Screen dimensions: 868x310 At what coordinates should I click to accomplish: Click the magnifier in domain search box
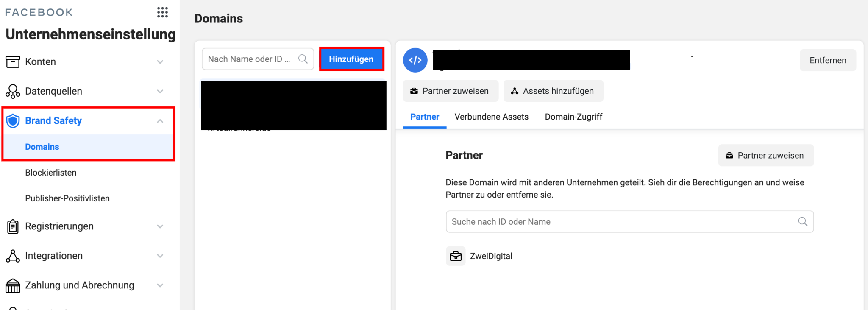point(303,59)
